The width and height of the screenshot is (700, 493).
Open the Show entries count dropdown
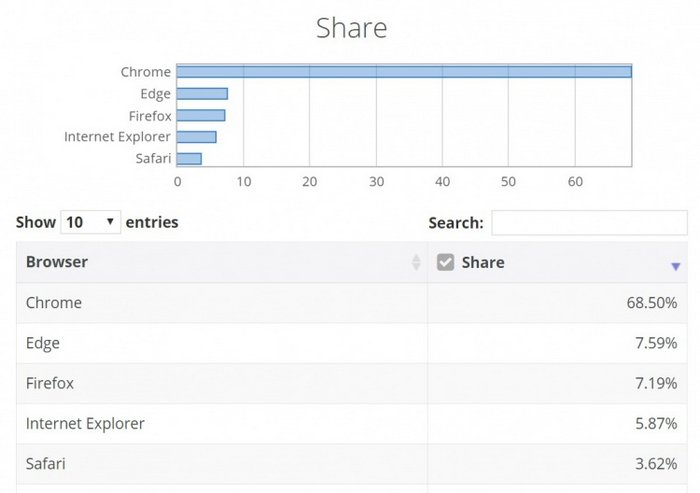90,222
